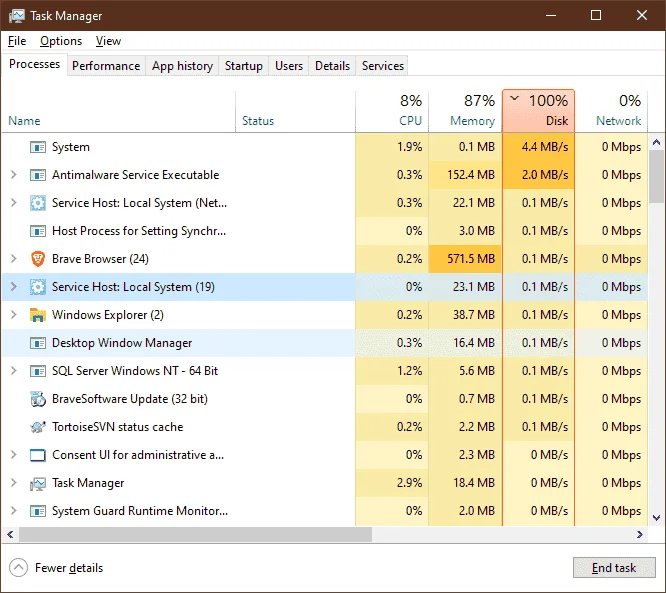Switch to the Startup tab
This screenshot has height=593, width=666.
[244, 66]
